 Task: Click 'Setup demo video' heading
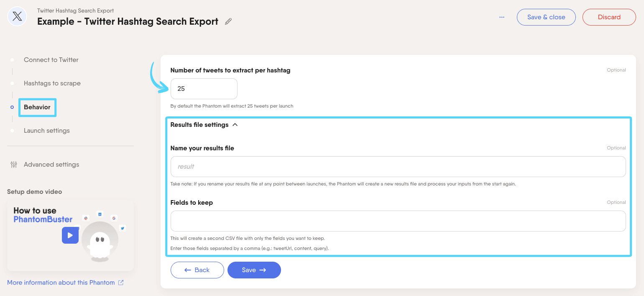pos(34,192)
